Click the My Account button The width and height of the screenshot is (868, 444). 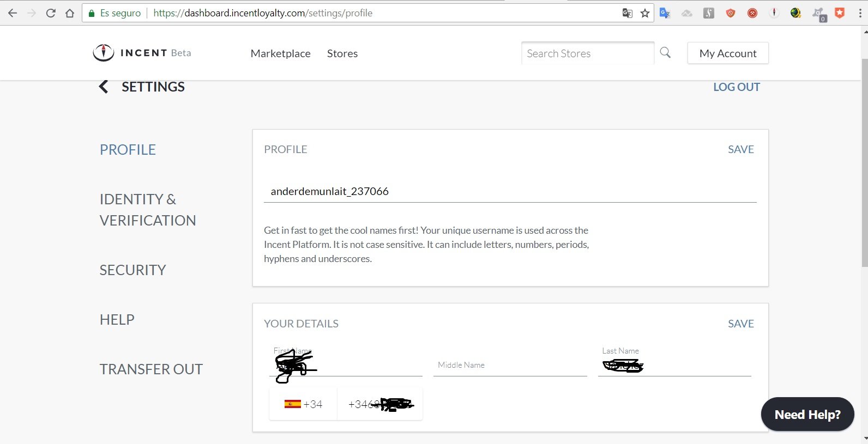[728, 53]
